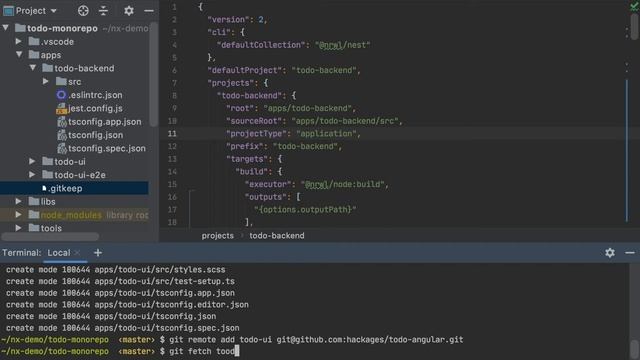Switch to the Local terminal tab
This screenshot has width=640, height=360.
[x=59, y=253]
